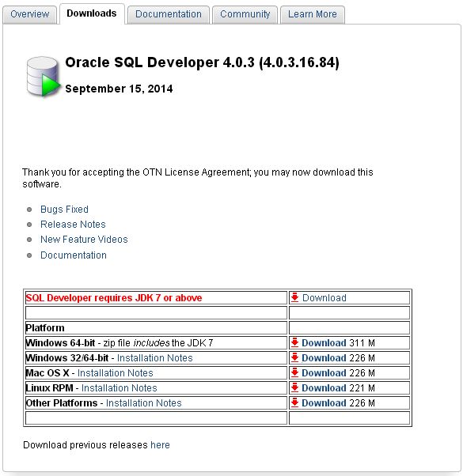Click the '311 M' file size text
The height and width of the screenshot is (476, 463).
(362, 342)
